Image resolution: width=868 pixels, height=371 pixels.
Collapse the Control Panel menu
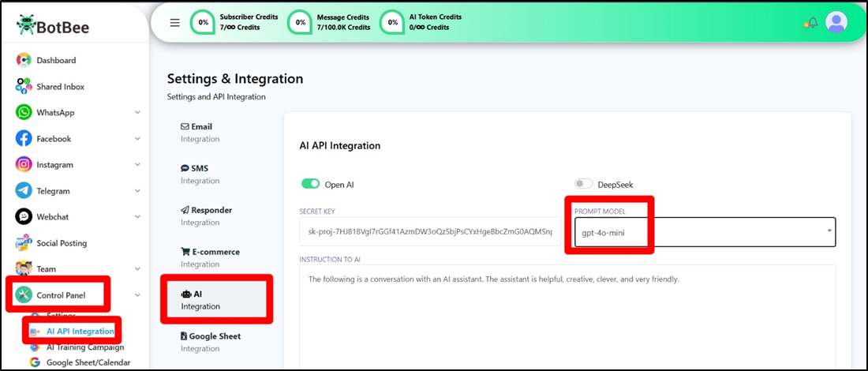(137, 296)
